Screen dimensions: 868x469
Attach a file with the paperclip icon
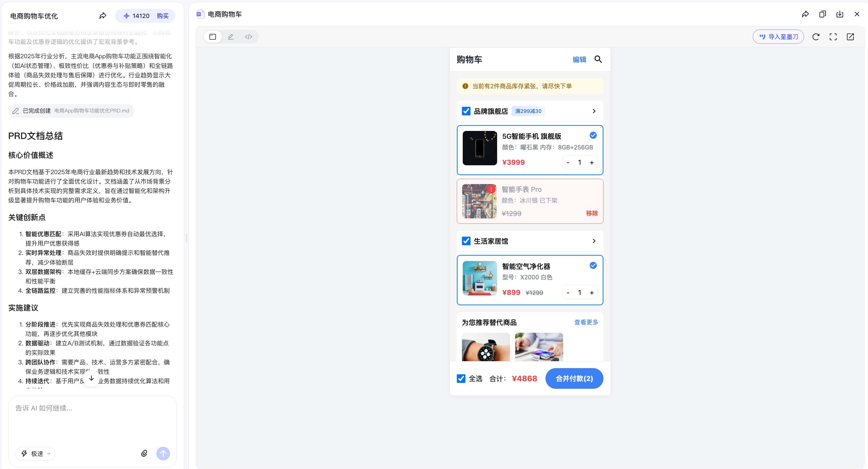click(144, 453)
